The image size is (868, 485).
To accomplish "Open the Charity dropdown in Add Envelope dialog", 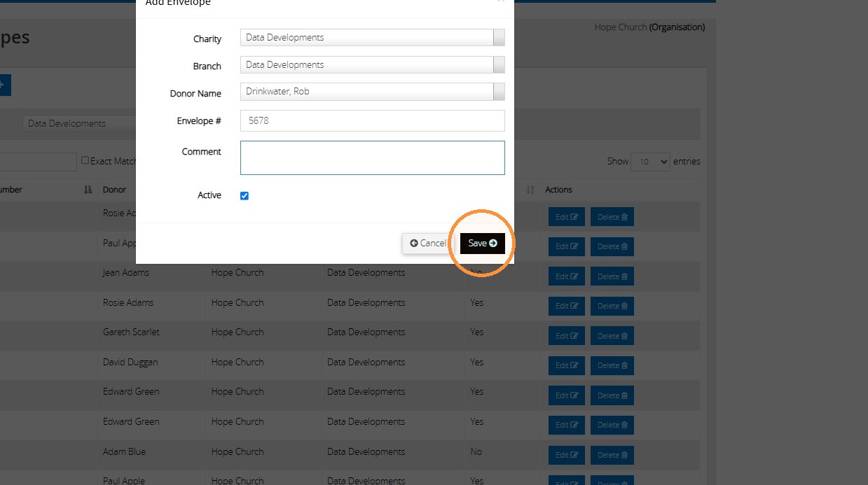I will [x=372, y=38].
